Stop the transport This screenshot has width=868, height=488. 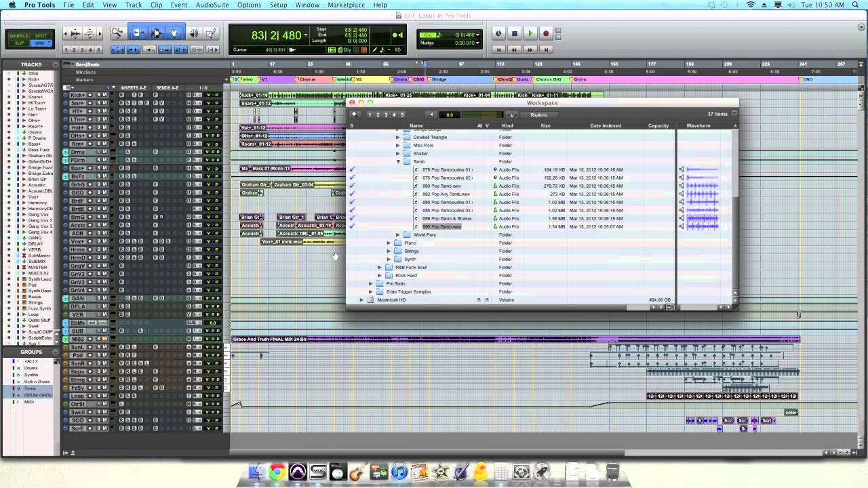pos(515,34)
